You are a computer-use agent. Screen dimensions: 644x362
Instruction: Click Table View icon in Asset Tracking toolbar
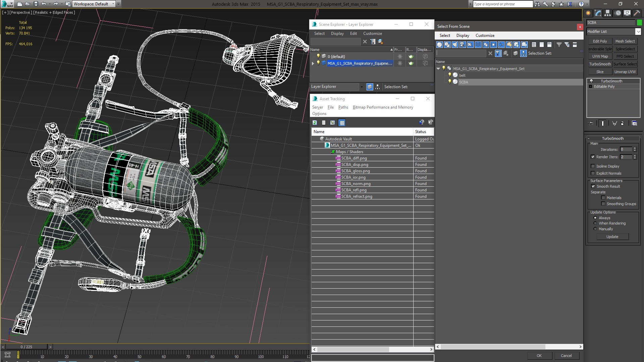342,123
